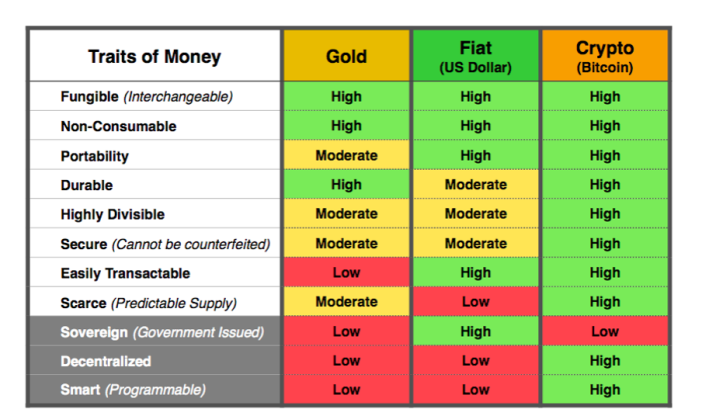The width and height of the screenshot is (702, 416).
Task: Click the Decentralized row label
Action: pyautogui.click(x=106, y=361)
